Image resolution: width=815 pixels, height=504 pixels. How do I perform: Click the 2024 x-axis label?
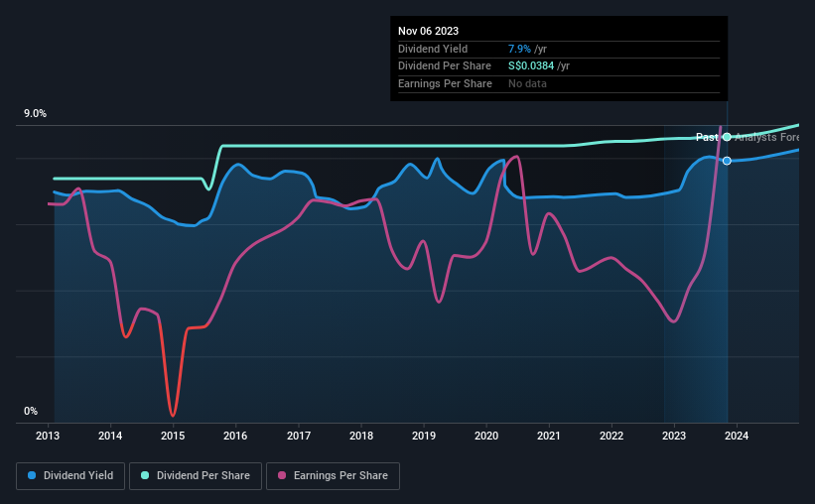pos(737,436)
